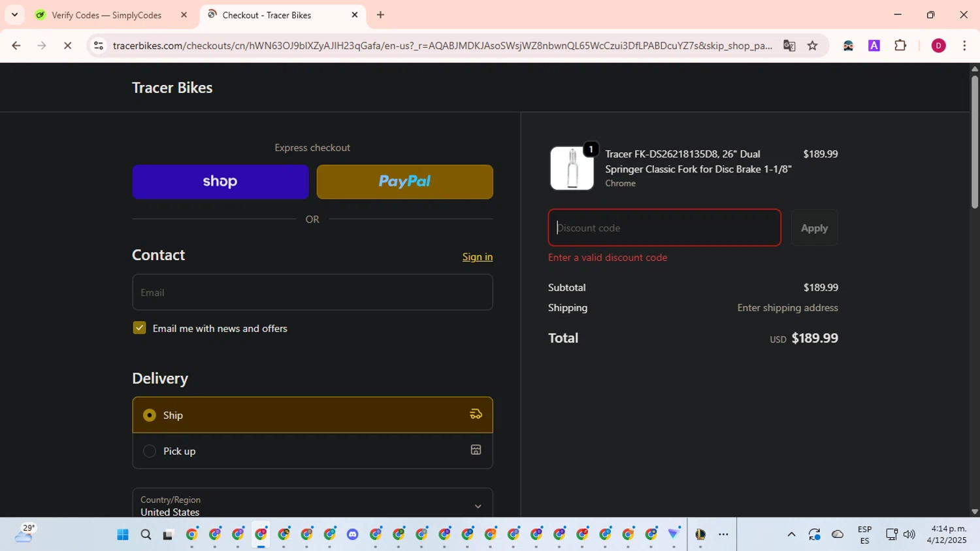This screenshot has height=551, width=980.
Task: Open site information icon in address bar
Action: tap(99, 46)
